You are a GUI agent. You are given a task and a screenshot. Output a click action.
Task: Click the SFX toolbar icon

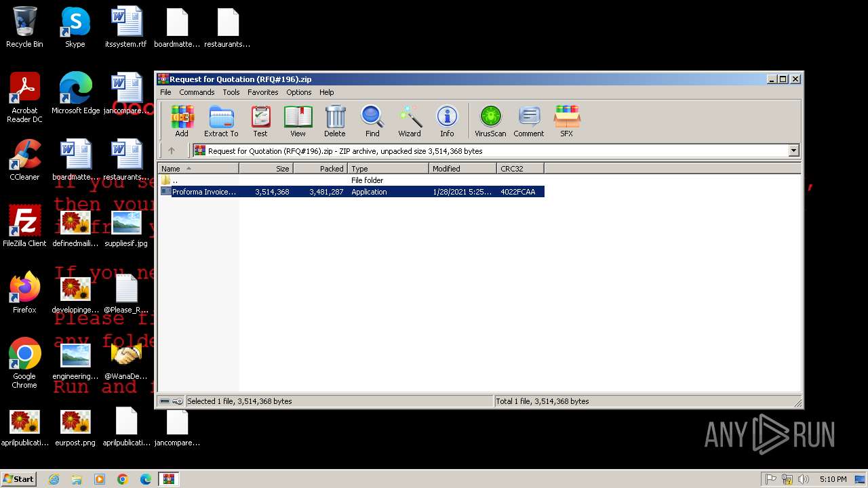click(x=567, y=121)
